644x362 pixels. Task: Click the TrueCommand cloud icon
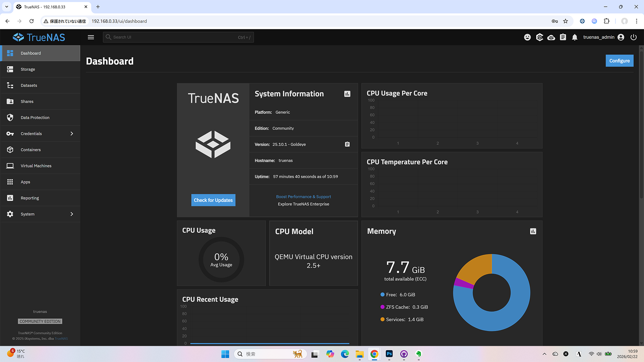click(551, 37)
